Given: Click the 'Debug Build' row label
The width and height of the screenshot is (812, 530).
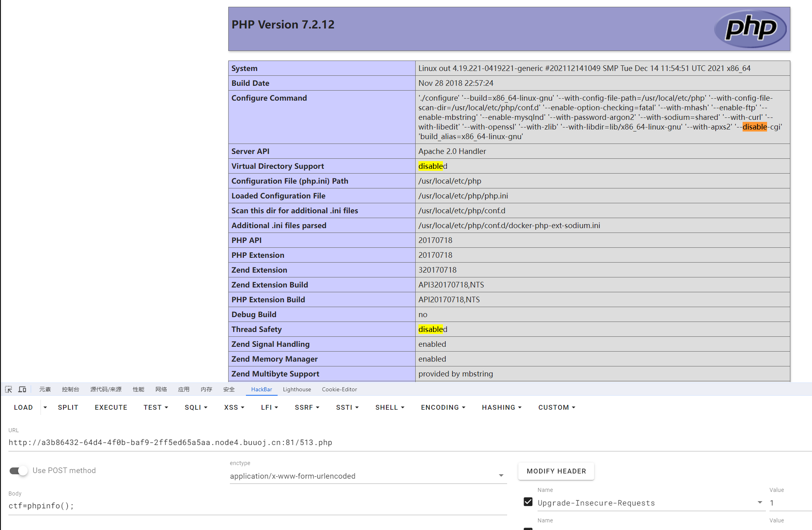Looking at the screenshot, I should [254, 314].
